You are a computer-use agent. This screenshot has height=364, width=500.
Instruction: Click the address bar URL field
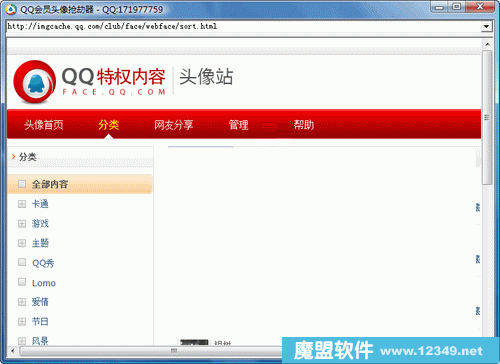(x=244, y=26)
